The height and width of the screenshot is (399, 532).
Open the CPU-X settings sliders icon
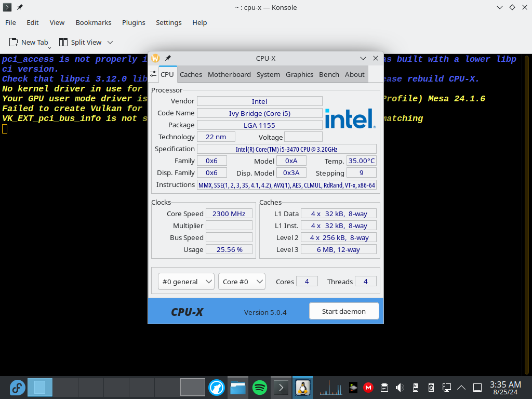tap(153, 74)
